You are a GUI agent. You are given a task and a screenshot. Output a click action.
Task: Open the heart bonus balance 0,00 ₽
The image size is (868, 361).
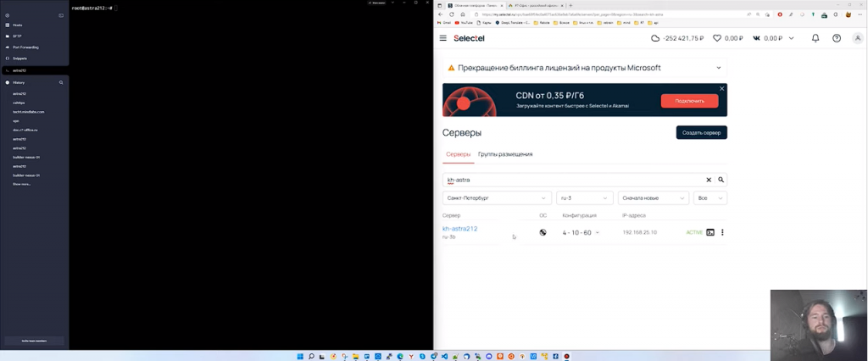point(727,38)
